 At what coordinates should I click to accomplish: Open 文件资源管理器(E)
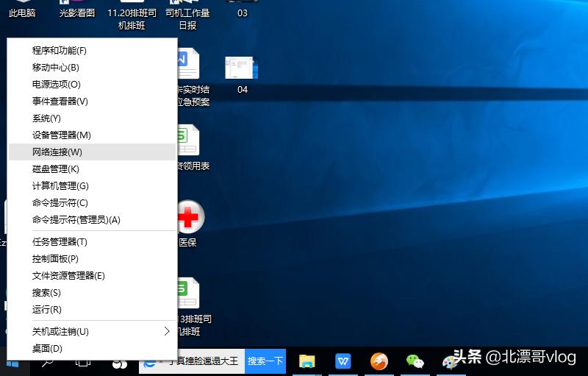(x=92, y=276)
